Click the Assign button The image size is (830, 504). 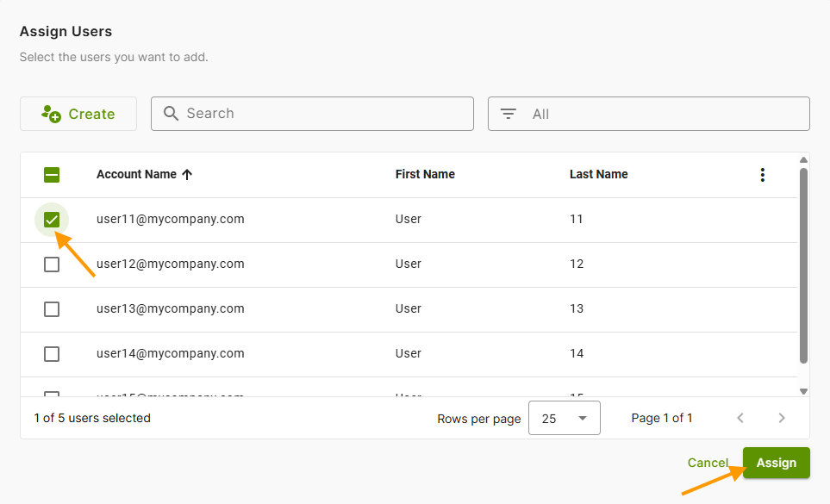click(x=776, y=463)
